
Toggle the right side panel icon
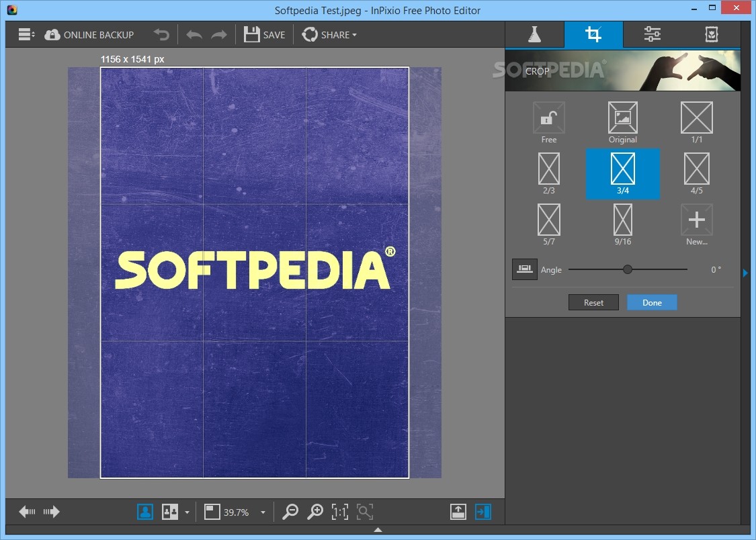pyautogui.click(x=483, y=512)
